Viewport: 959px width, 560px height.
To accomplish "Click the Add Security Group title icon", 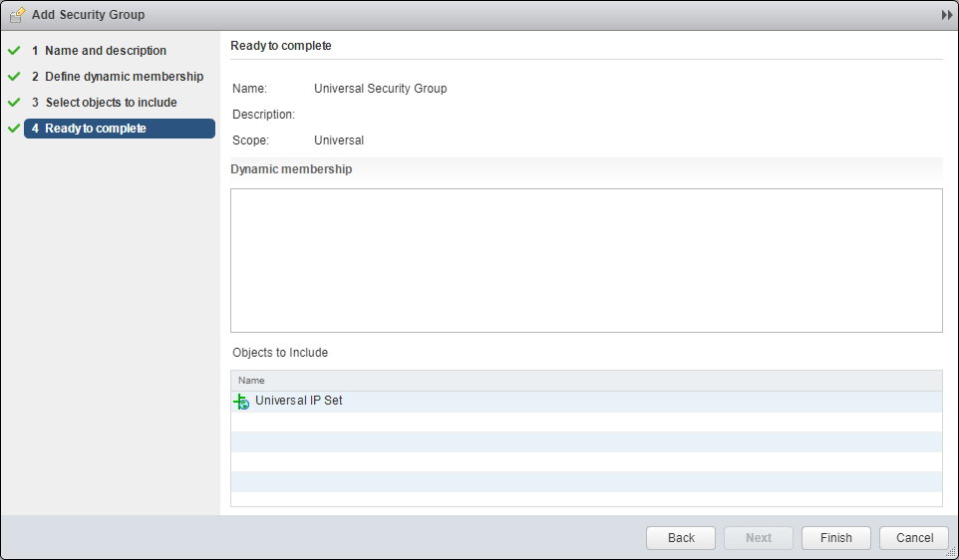I will [x=17, y=15].
